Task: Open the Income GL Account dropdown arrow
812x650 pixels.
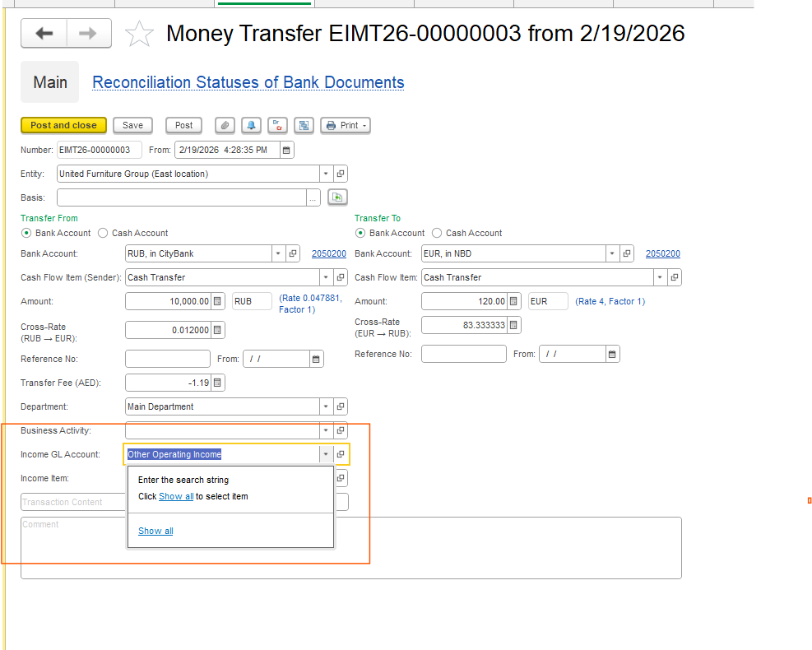Action: [326, 454]
